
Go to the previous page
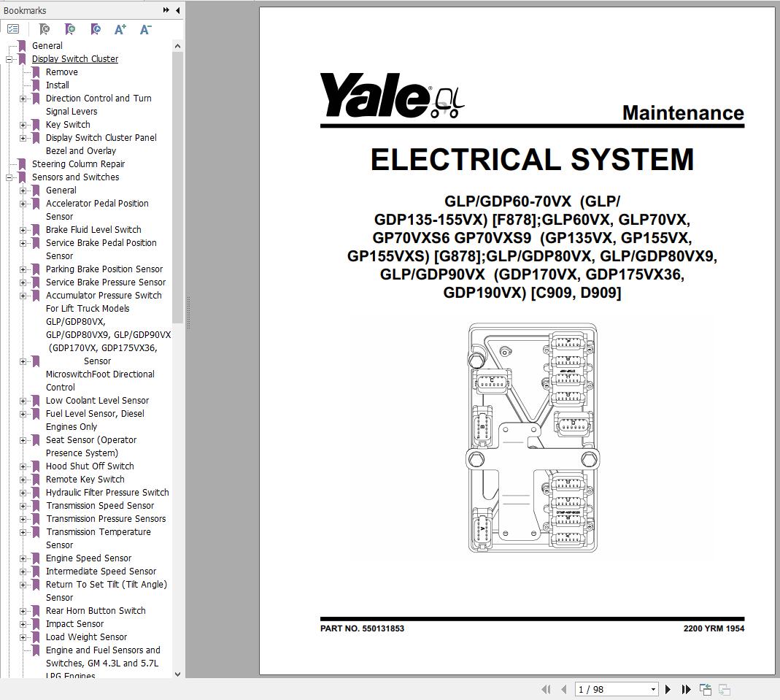click(x=563, y=689)
